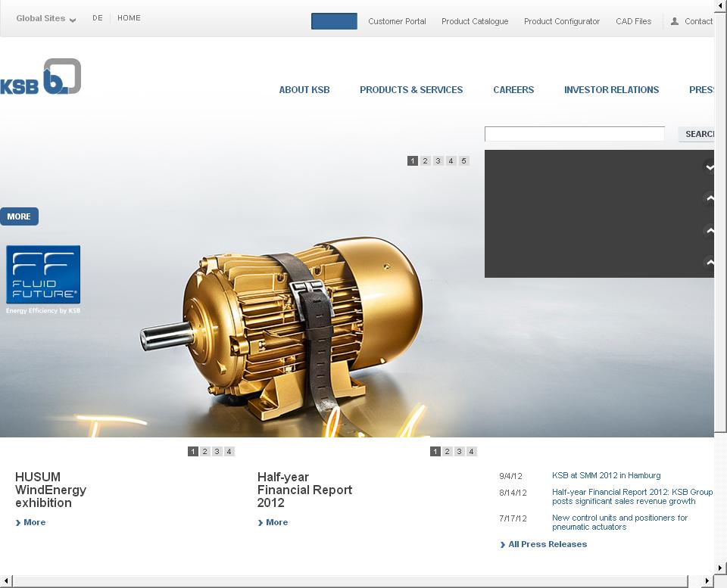Open All Press Releases

544,544
